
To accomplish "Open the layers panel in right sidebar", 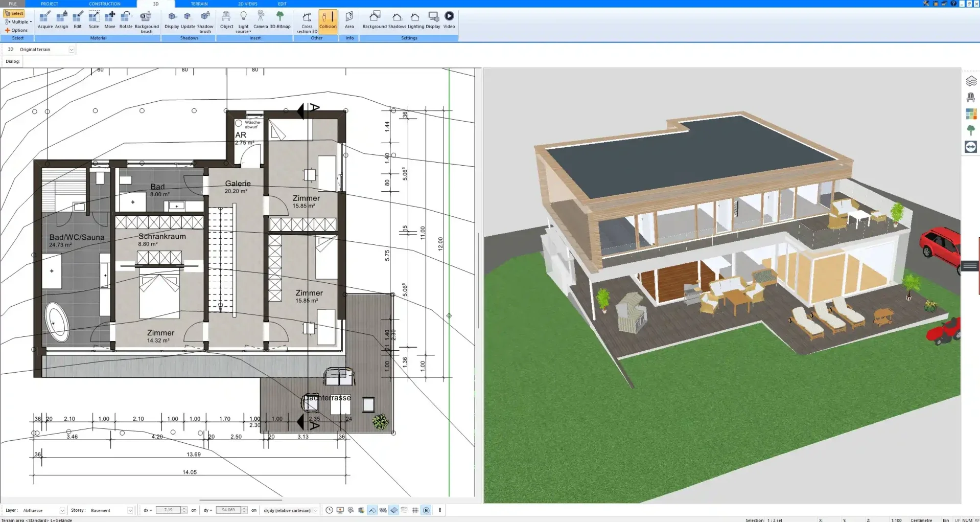I will (971, 81).
